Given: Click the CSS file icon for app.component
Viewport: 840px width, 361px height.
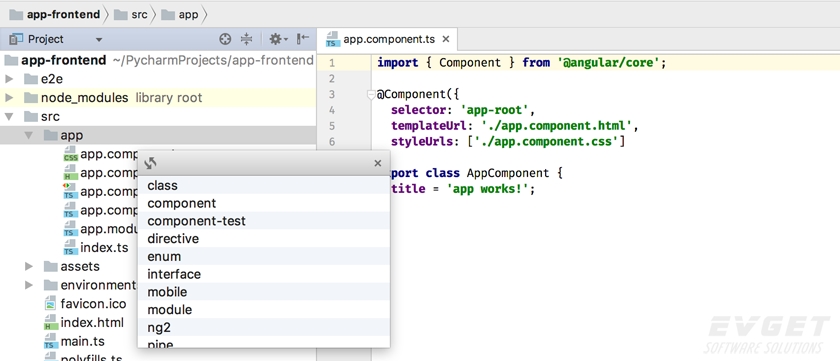Looking at the screenshot, I should click(x=71, y=155).
